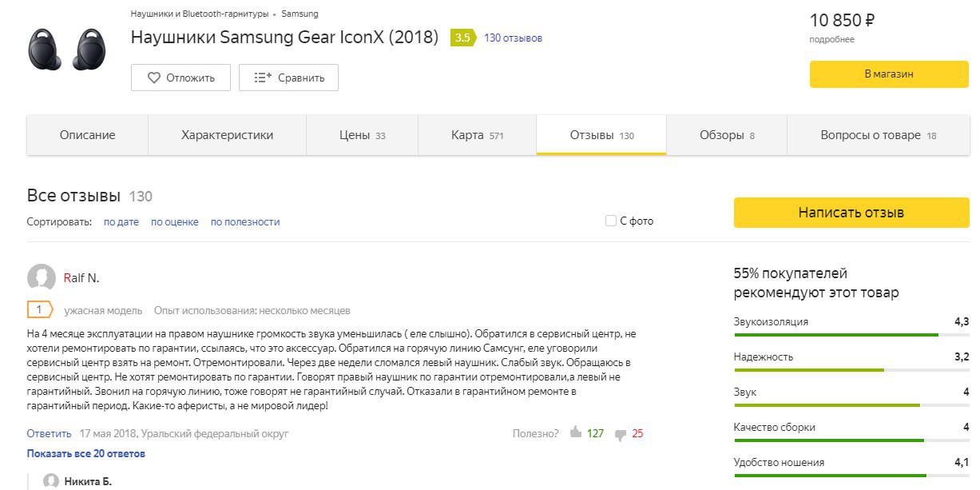Click the thumbs-up icon with 127 votes

click(x=576, y=432)
